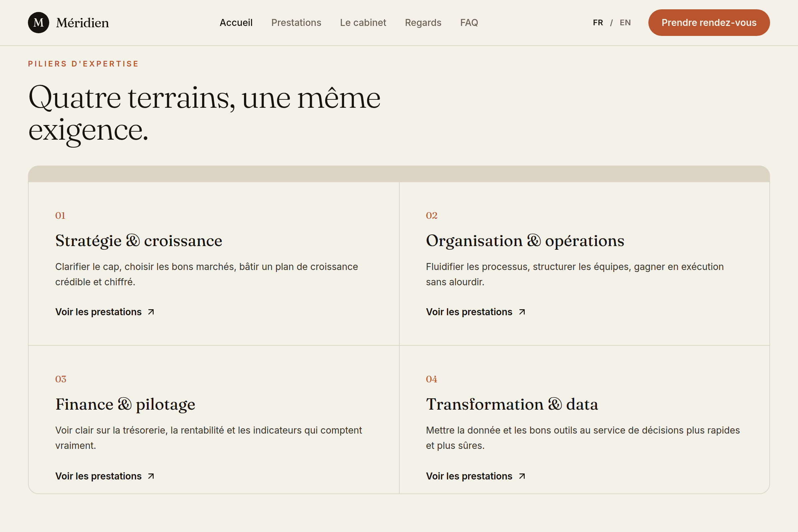
Task: Open Voir les prestations under Organisation & opérations
Action: (476, 312)
